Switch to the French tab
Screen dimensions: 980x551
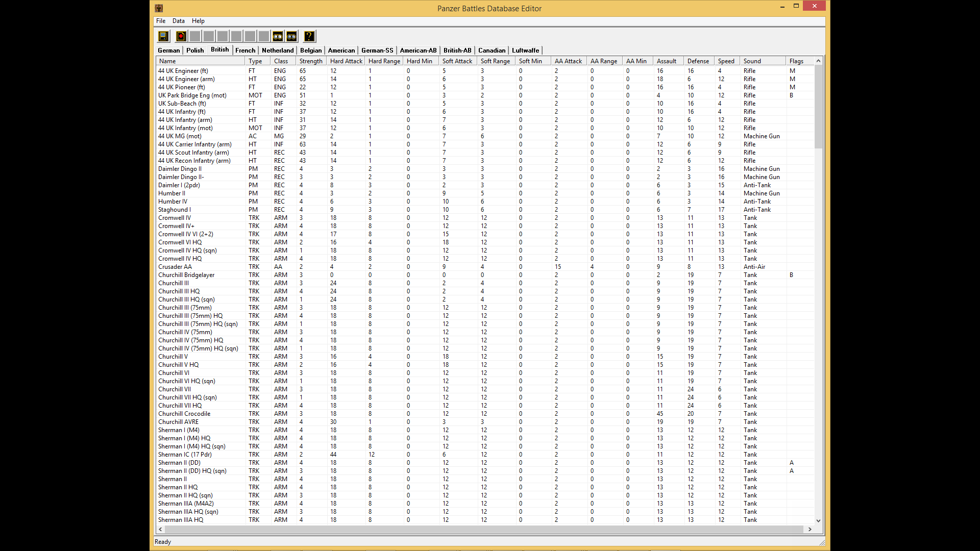pyautogui.click(x=245, y=51)
